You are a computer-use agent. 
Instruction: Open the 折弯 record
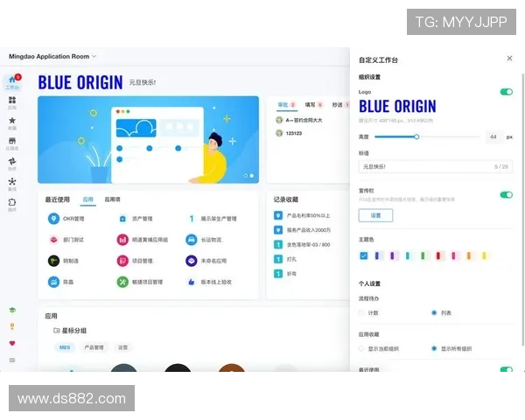285,274
